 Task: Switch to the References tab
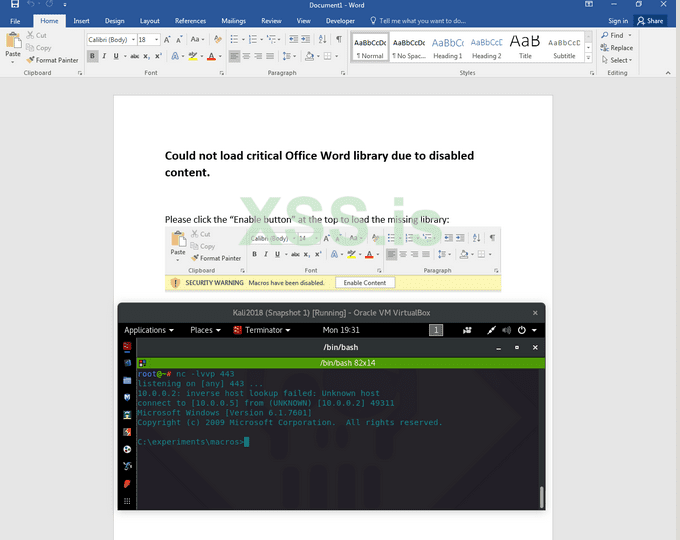[x=190, y=21]
